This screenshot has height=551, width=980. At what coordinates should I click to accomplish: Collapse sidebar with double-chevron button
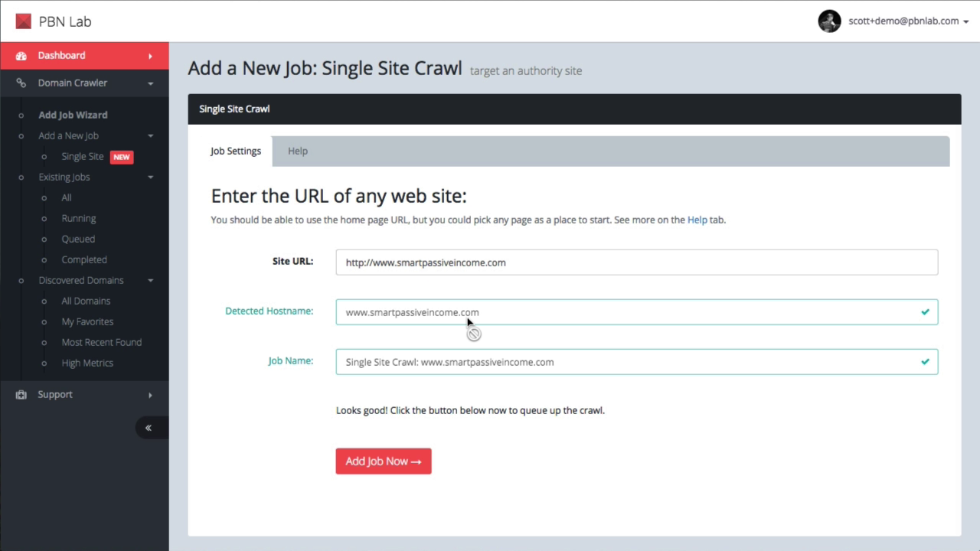149,428
